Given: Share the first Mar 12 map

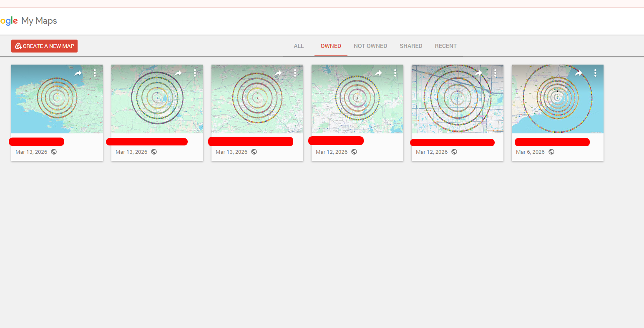Looking at the screenshot, I should click(x=378, y=73).
